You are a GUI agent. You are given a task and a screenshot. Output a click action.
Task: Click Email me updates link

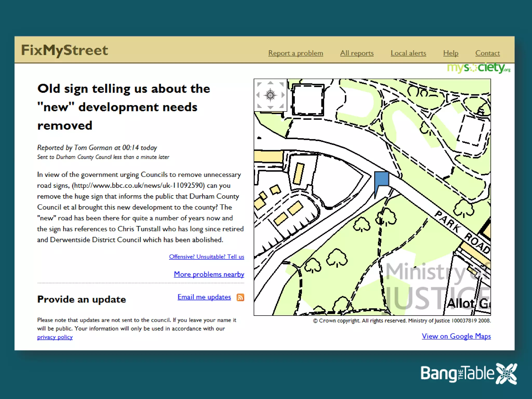[x=204, y=297]
